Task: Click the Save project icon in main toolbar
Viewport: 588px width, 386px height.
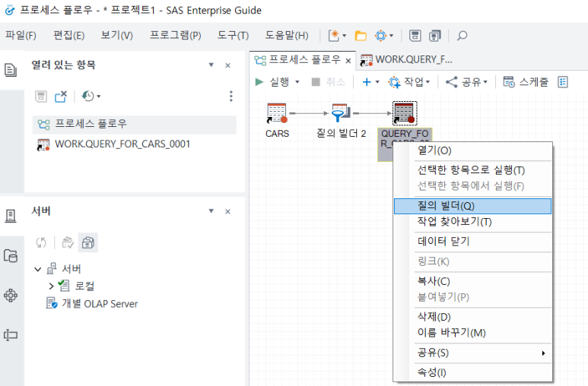Action: [415, 36]
